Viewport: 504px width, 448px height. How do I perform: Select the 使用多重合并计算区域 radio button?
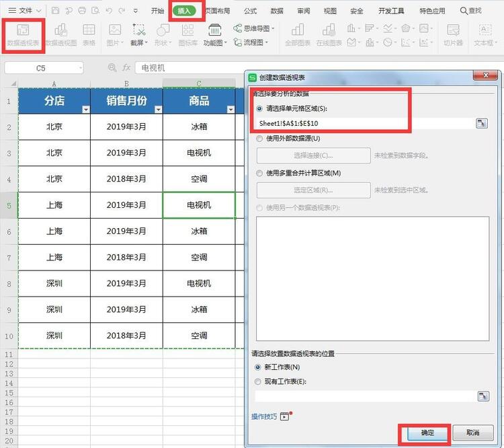259,173
